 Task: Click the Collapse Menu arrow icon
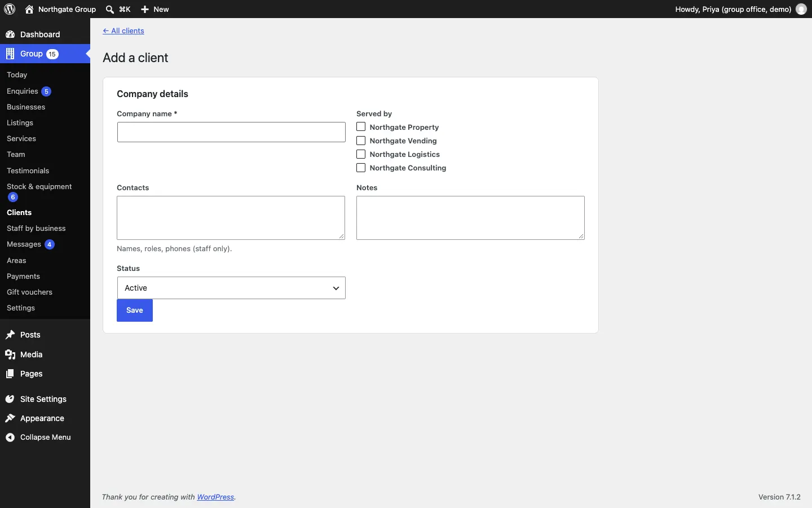click(x=10, y=438)
